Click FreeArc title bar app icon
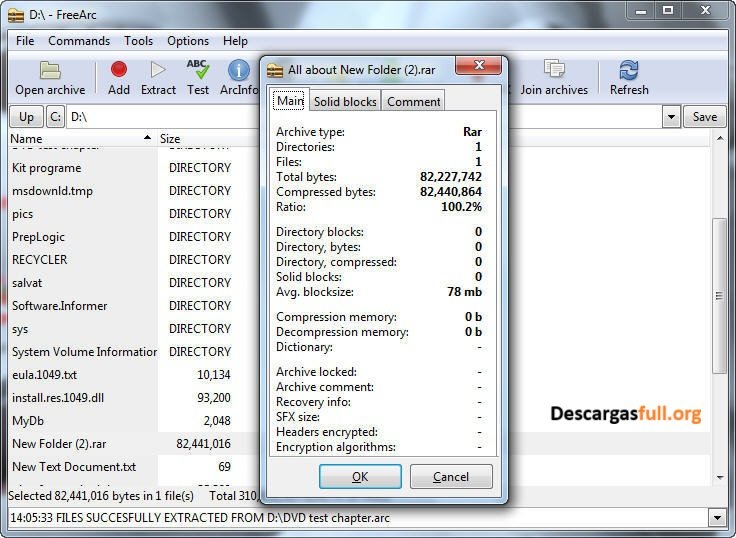736x538 pixels. 15,13
